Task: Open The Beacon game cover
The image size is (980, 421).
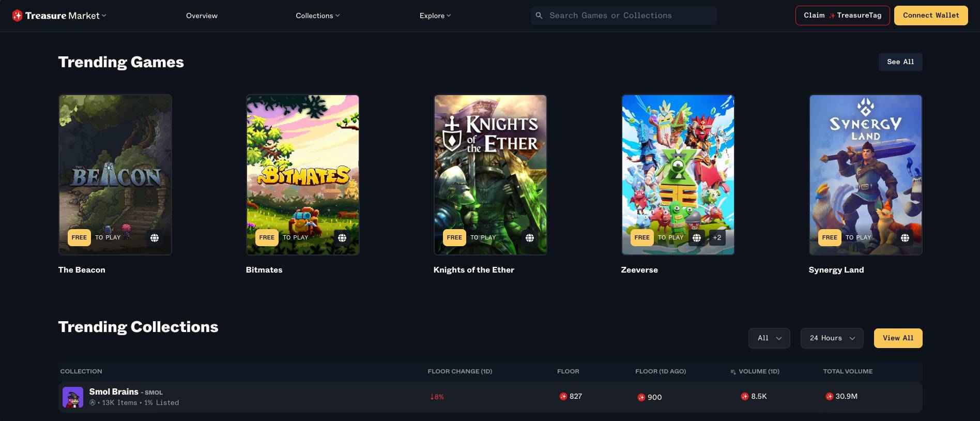Action: click(115, 175)
